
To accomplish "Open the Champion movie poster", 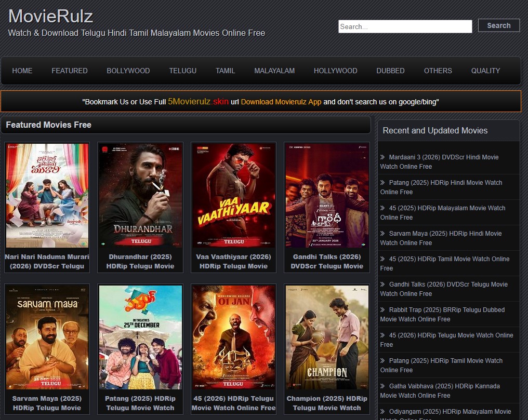I will 326,337.
